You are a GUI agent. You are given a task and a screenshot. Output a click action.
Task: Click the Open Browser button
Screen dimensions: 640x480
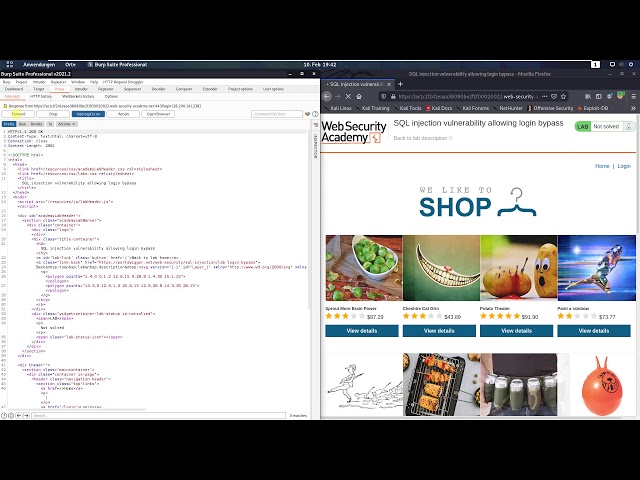[158, 114]
